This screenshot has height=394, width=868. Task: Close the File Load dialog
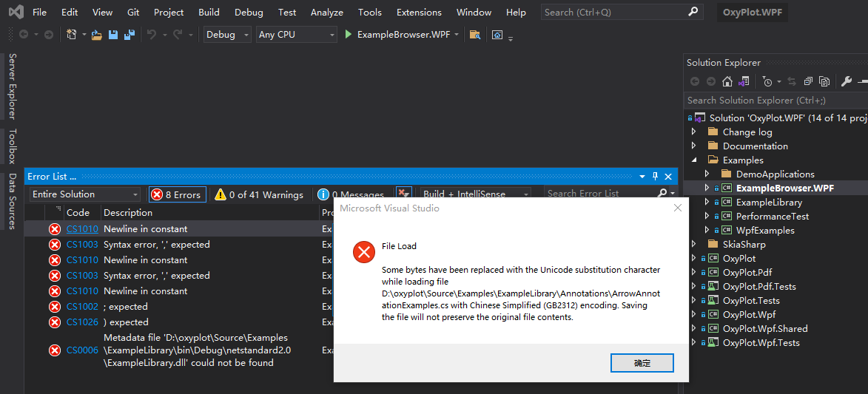point(678,208)
